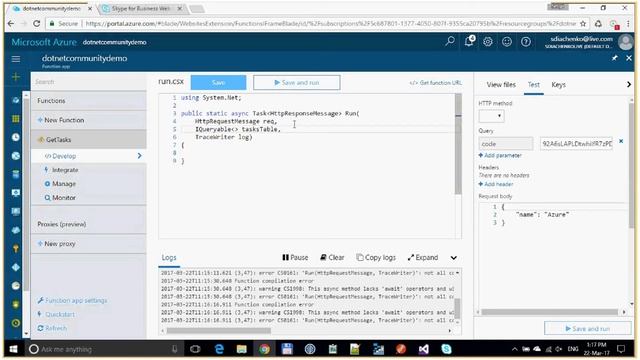Screen dimensions: 640x360
Task: Open the Manage section
Action: click(64, 184)
